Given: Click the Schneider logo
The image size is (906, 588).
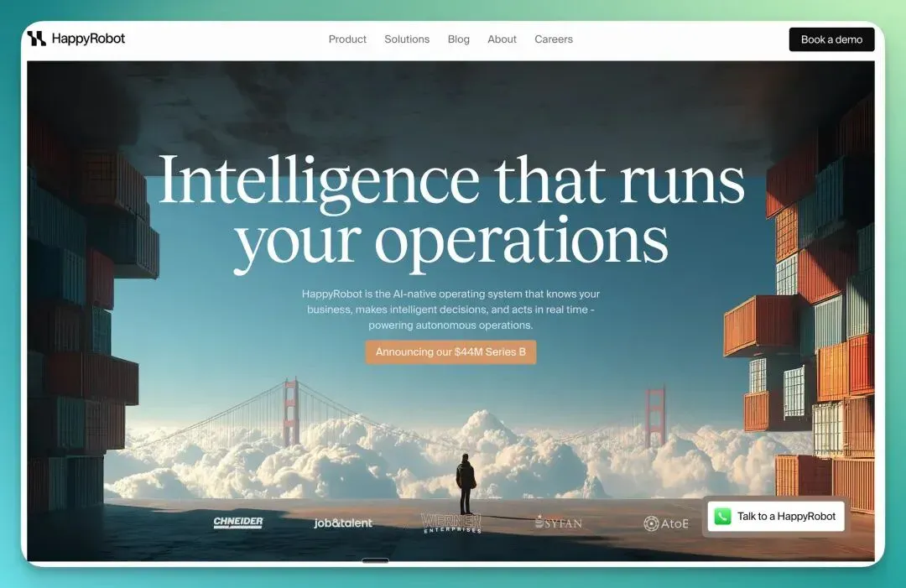Looking at the screenshot, I should 238,522.
